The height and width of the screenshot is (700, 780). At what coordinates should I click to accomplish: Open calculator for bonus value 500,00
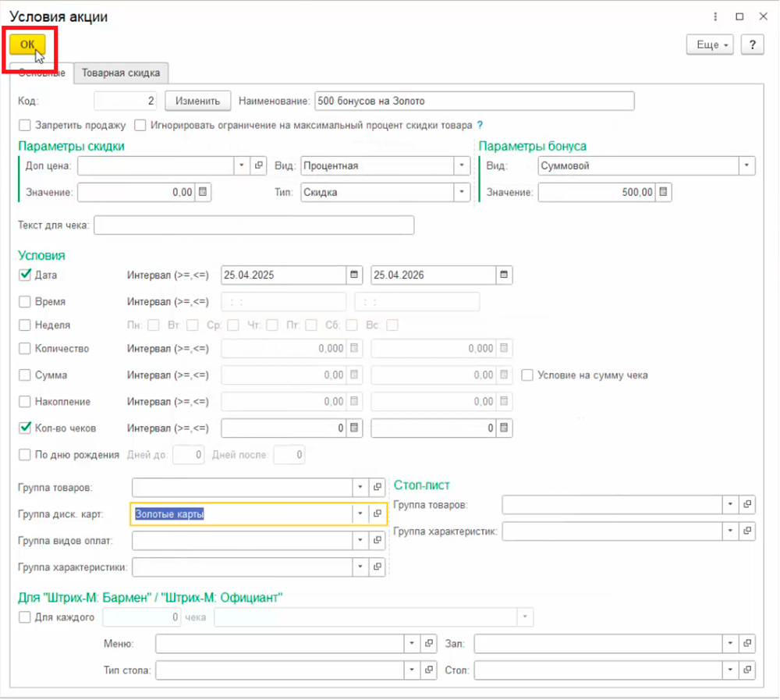pos(664,192)
